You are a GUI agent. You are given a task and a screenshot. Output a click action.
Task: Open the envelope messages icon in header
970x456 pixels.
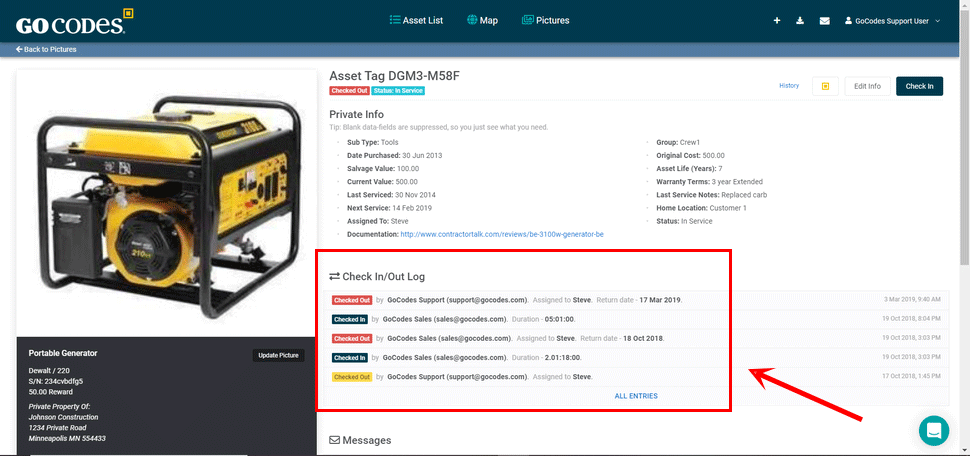click(825, 21)
